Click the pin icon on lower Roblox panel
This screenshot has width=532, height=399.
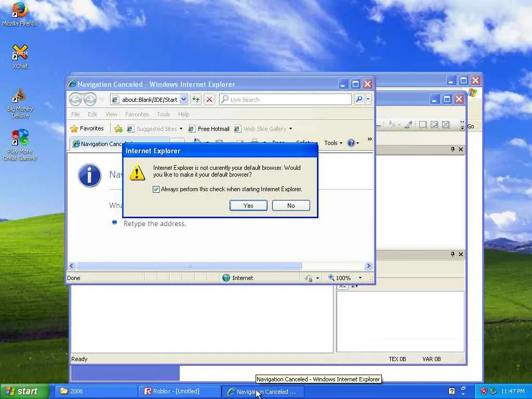pos(453,254)
